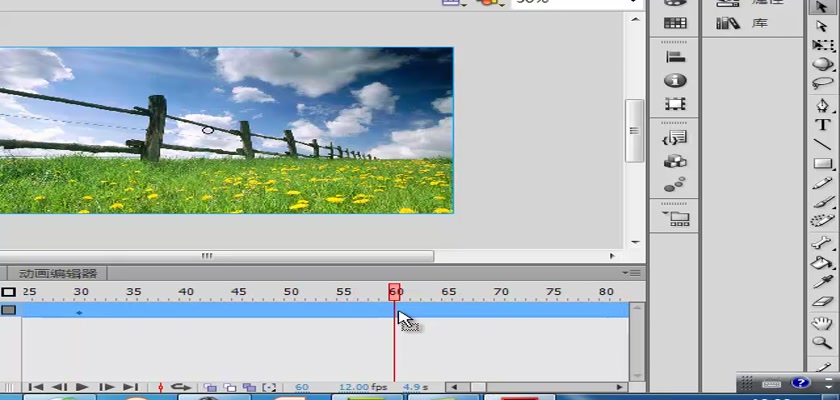The height and width of the screenshot is (400, 840).
Task: Toggle the Loop playback button
Action: point(181,387)
